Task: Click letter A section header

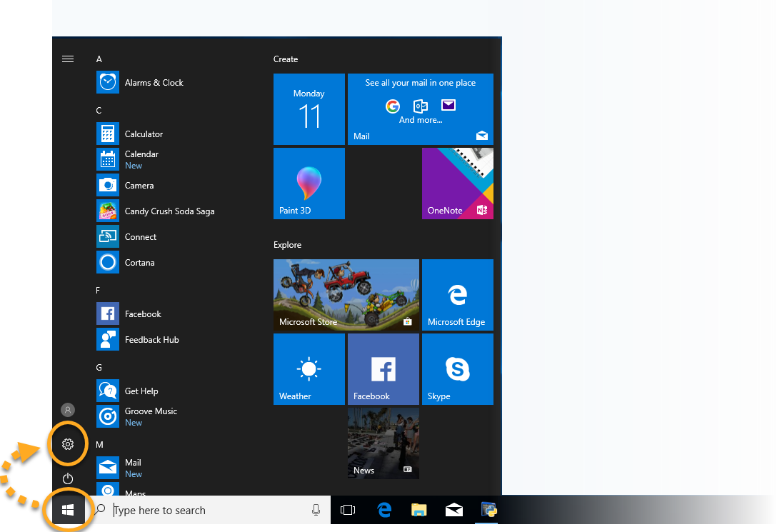Action: [99, 59]
